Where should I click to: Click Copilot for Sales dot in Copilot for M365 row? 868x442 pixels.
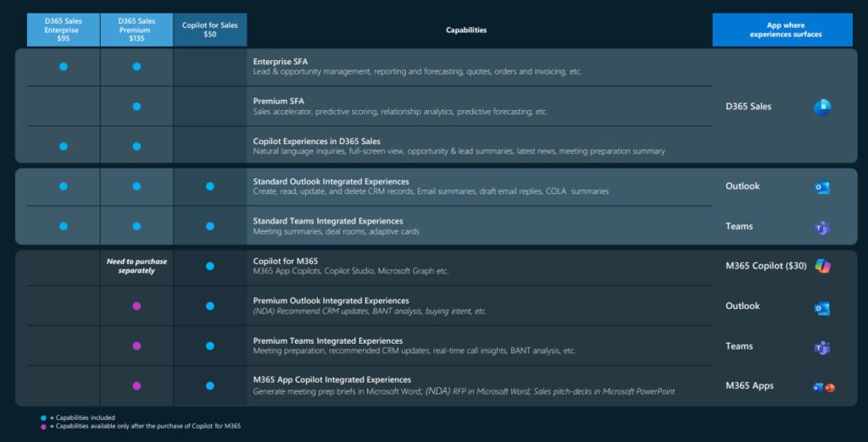(x=210, y=266)
